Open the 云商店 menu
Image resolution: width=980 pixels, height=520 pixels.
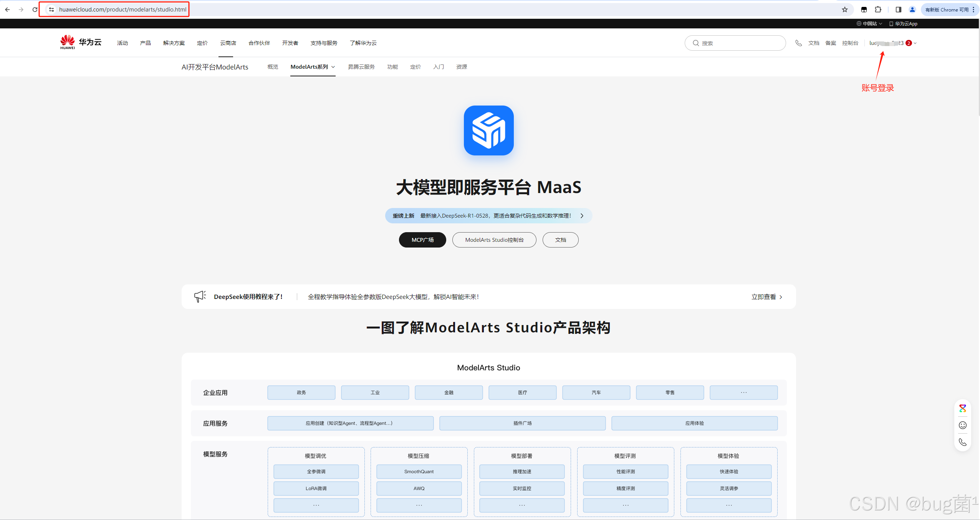click(228, 43)
